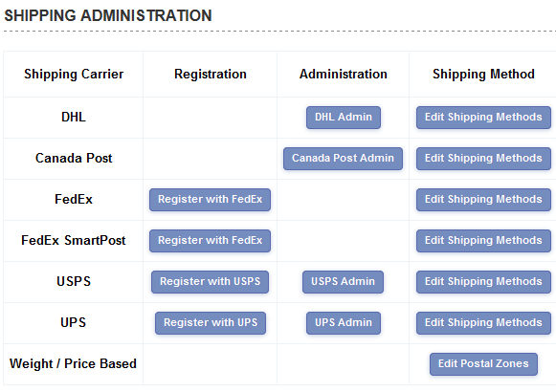Open the DHL Admin page
Screen dimensions: 556x392
coord(344,118)
